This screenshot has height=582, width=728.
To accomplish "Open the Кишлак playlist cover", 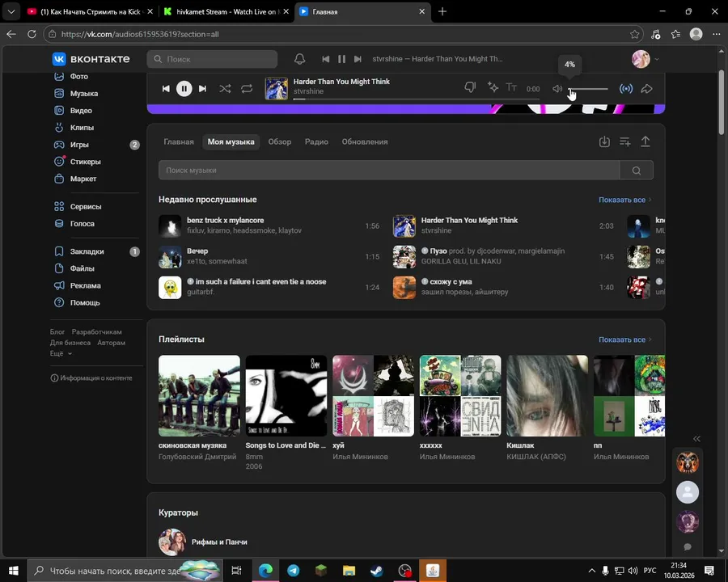I will coord(547,395).
